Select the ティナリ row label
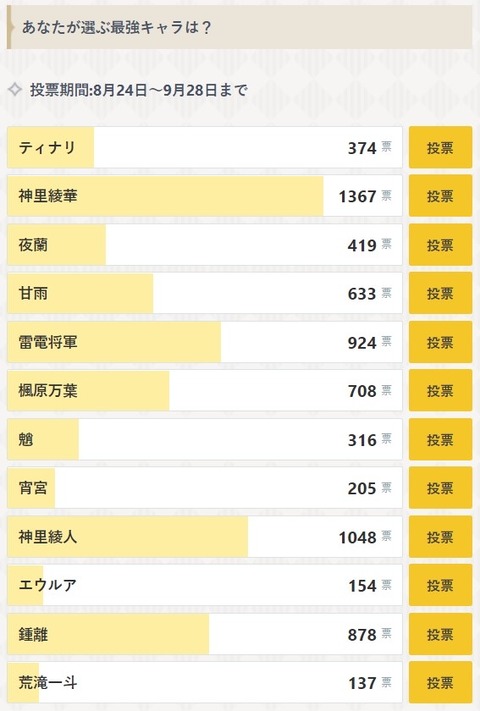The height and width of the screenshot is (711, 480). (47, 148)
